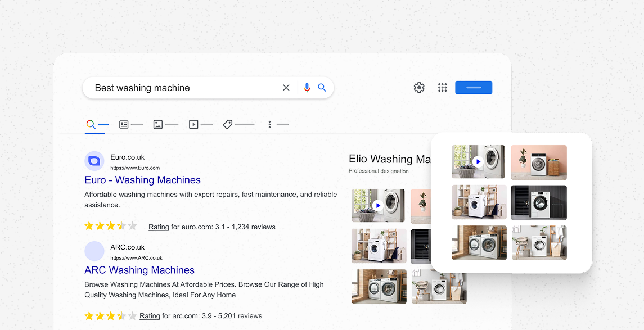The image size is (644, 330).
Task: Click the blue magnifier search icon
Action: coord(322,88)
